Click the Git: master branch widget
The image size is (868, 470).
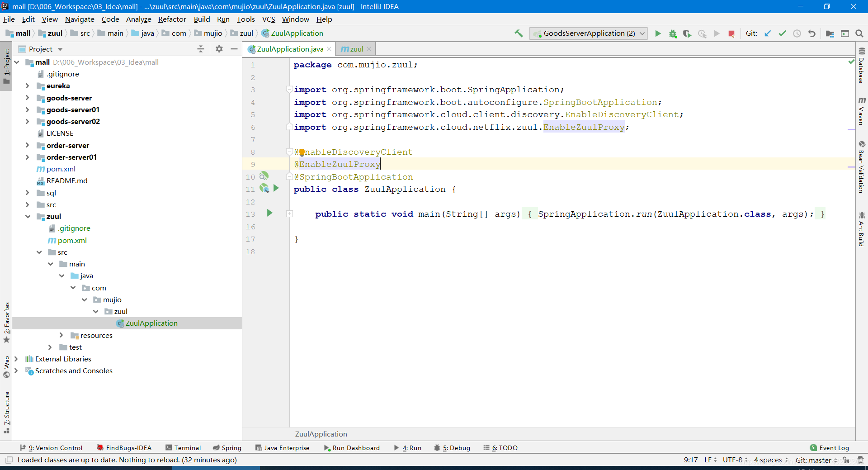[x=816, y=460]
